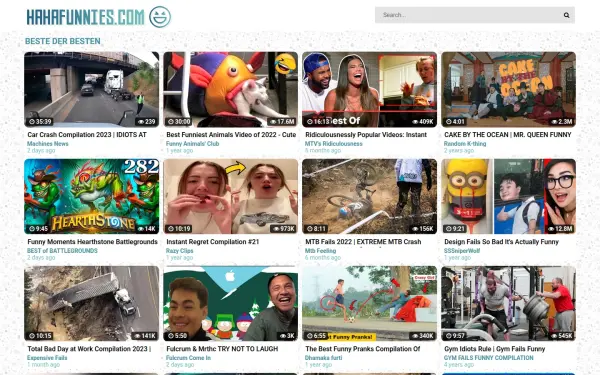Click the smiley face logo icon
Image resolution: width=600 pixels, height=375 pixels.
click(x=160, y=17)
